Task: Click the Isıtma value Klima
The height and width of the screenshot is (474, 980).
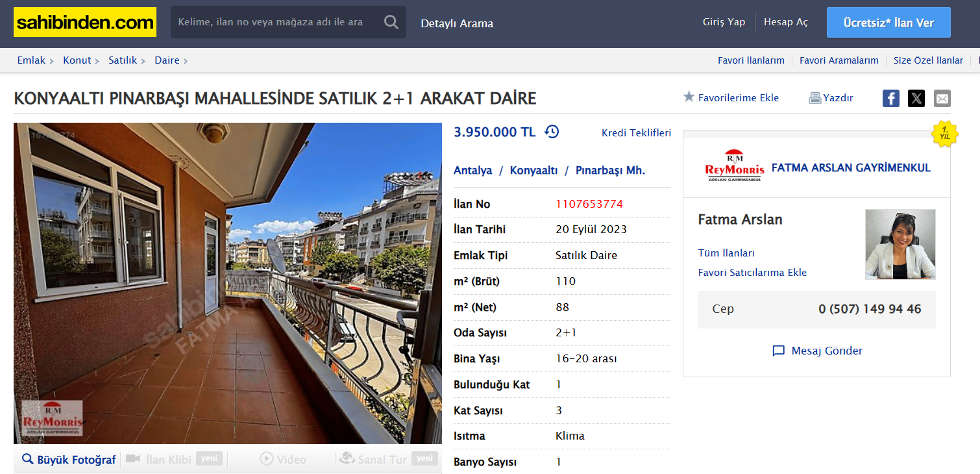Action: [x=570, y=436]
